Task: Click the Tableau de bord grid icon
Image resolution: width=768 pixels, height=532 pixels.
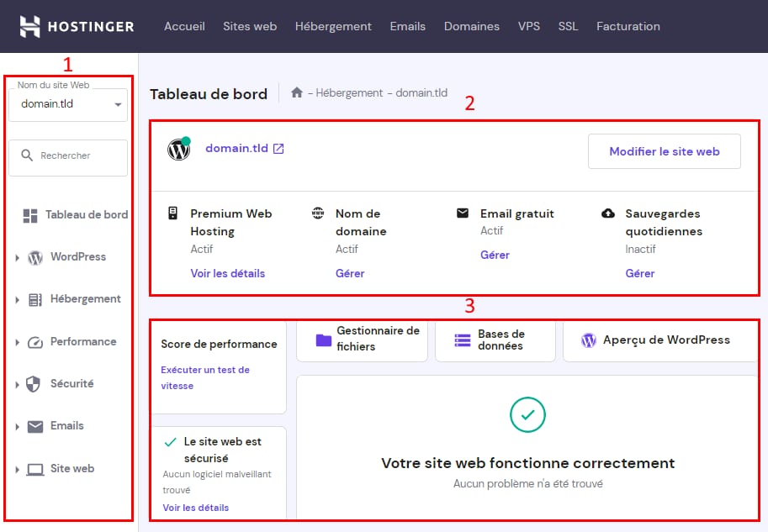Action: [x=30, y=215]
